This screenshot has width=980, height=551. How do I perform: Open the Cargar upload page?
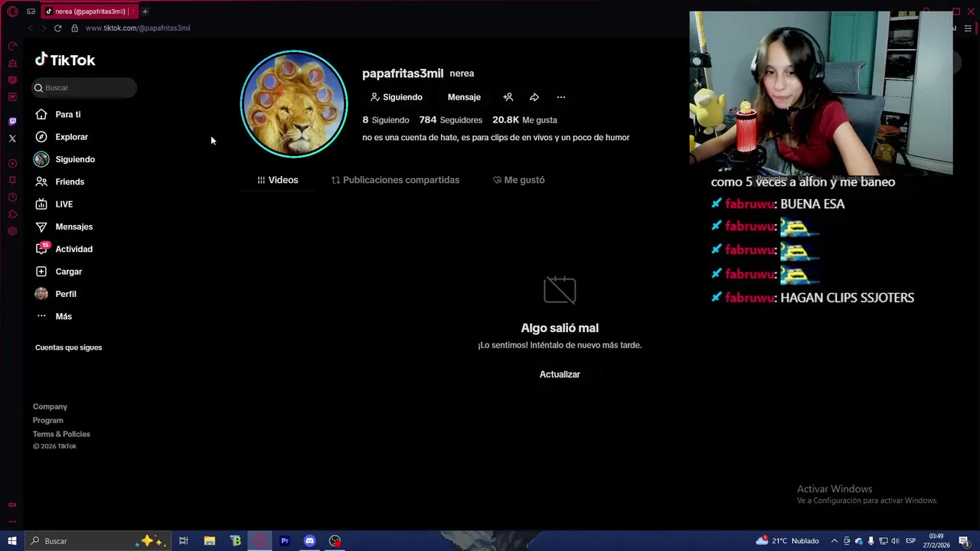(58, 272)
